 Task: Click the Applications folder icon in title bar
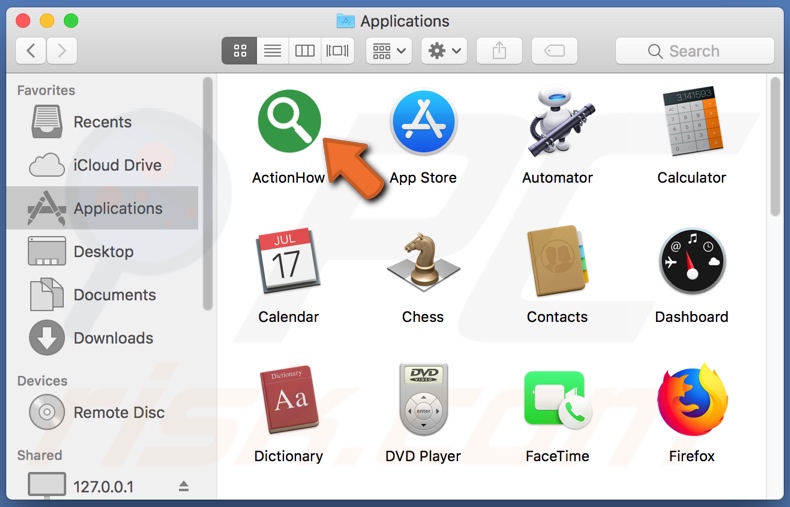pyautogui.click(x=346, y=21)
